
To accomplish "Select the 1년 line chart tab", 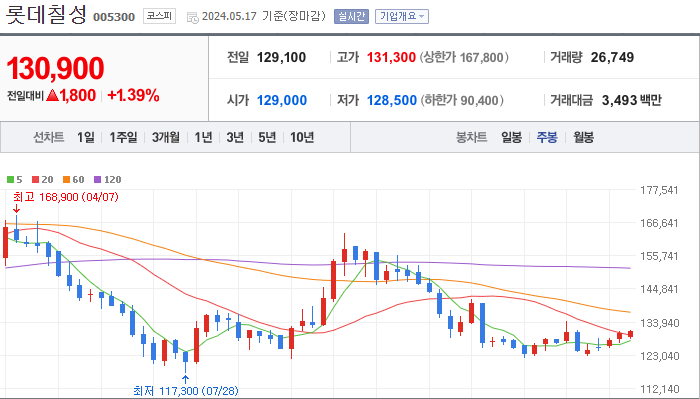I will [203, 137].
